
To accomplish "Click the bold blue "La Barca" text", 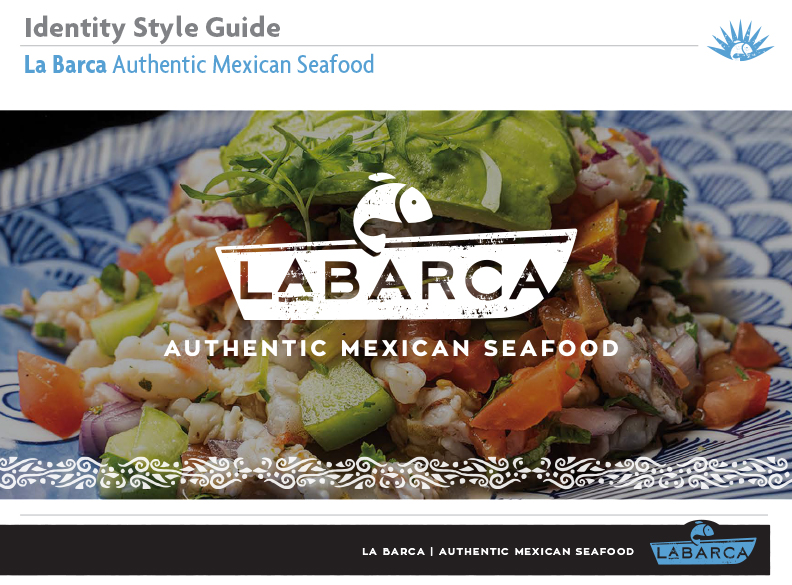I will (65, 65).
